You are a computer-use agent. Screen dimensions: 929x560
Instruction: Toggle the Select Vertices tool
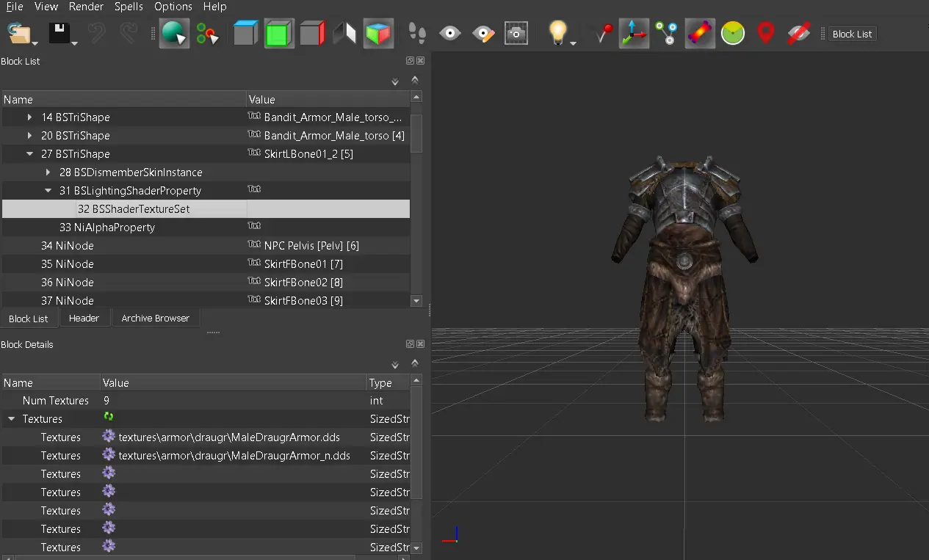click(x=208, y=34)
